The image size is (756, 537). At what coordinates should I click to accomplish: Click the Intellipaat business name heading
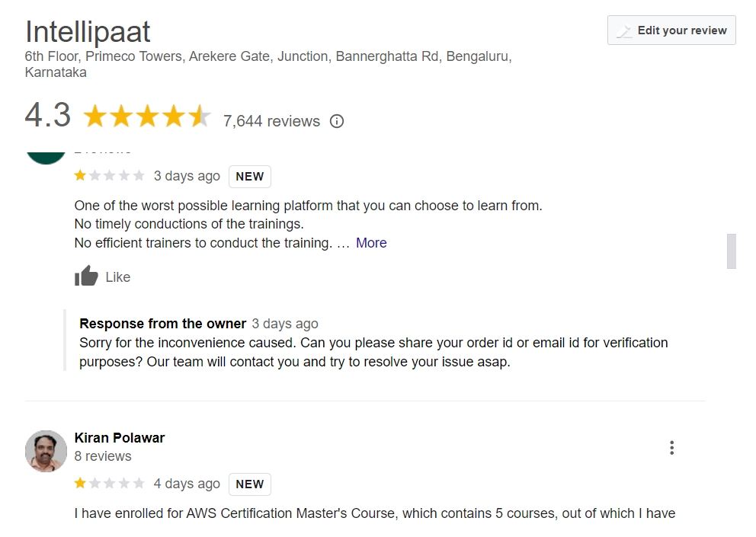pyautogui.click(x=87, y=32)
